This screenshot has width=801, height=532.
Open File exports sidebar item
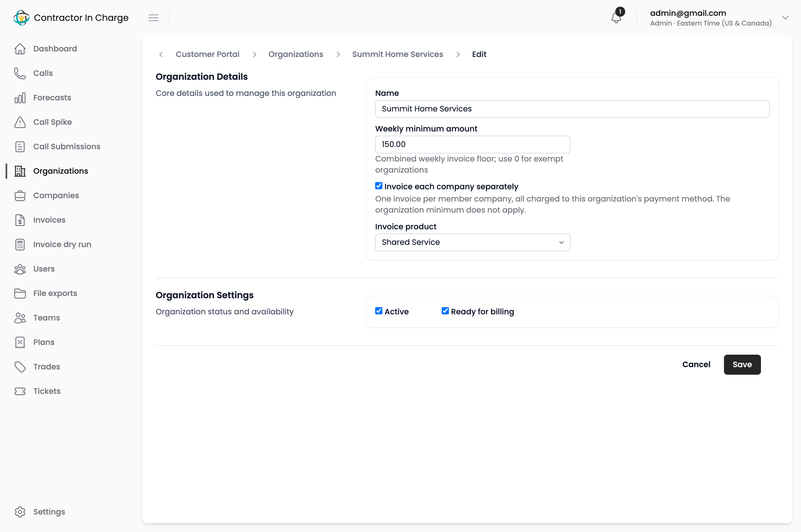pyautogui.click(x=55, y=293)
